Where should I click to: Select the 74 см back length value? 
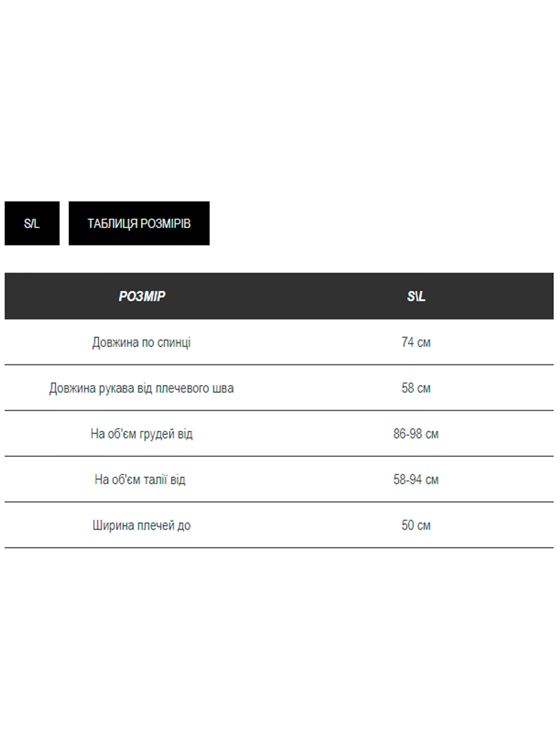point(416,342)
